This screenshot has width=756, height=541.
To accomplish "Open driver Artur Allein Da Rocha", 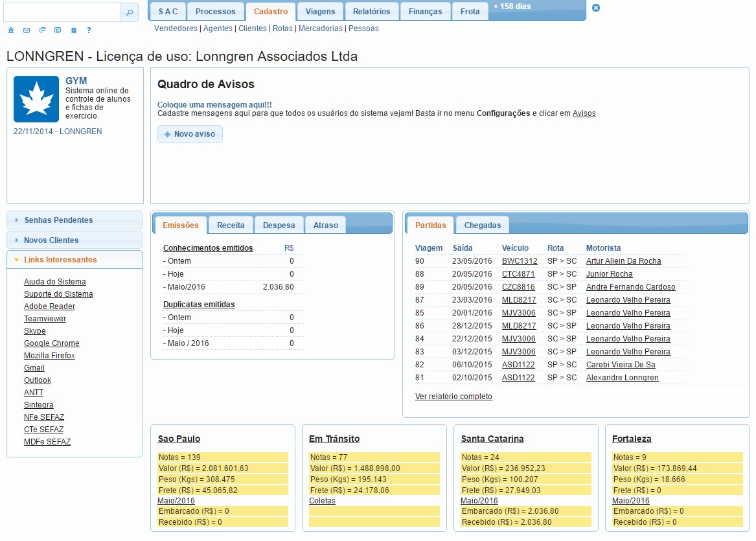I will tap(623, 261).
